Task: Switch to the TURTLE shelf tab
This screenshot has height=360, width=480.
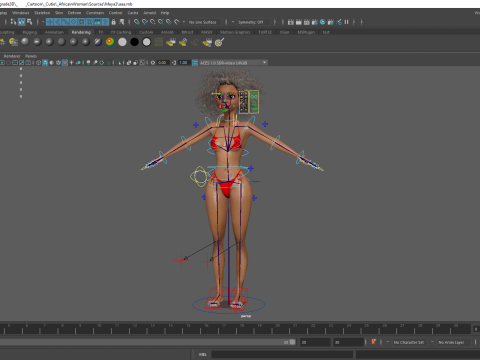Action: (265, 32)
